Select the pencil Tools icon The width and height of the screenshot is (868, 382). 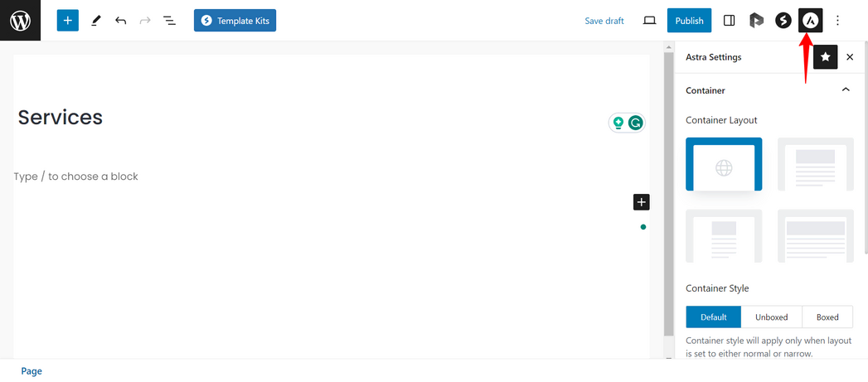tap(96, 21)
